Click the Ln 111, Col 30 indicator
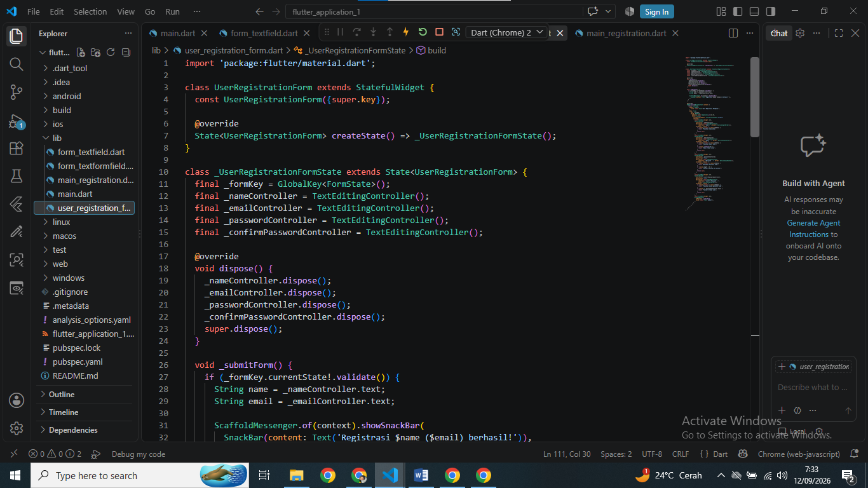The image size is (868, 488). point(567,454)
